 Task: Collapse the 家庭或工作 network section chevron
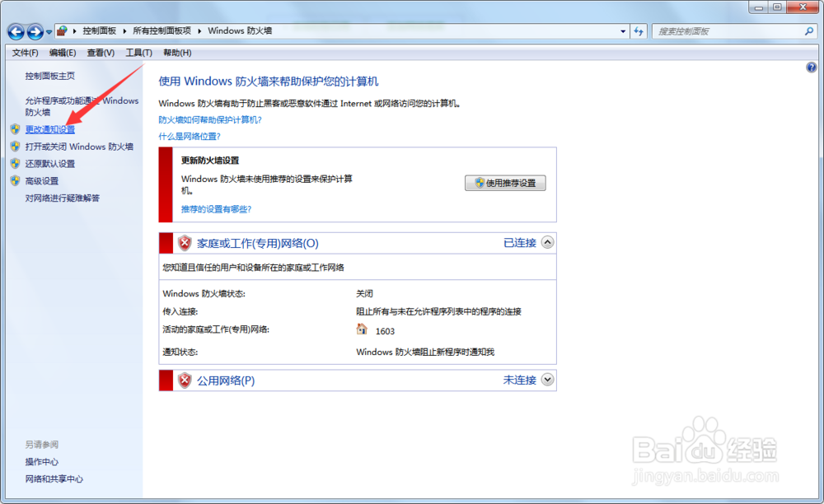[548, 243]
